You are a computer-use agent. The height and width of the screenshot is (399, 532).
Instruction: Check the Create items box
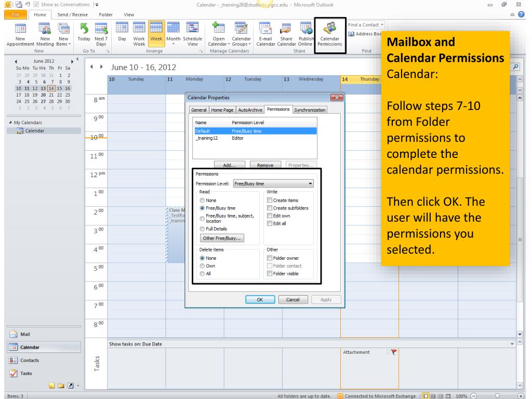(x=270, y=200)
